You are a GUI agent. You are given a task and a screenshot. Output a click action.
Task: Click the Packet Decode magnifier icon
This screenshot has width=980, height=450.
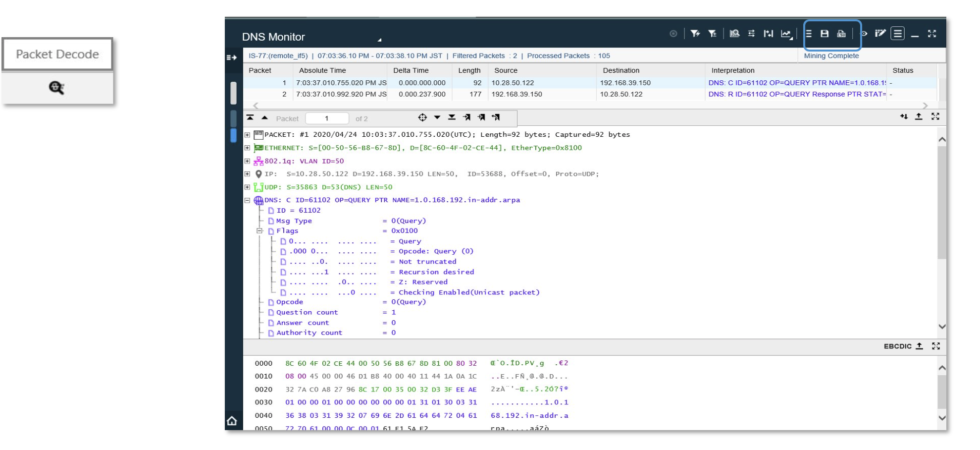(56, 88)
